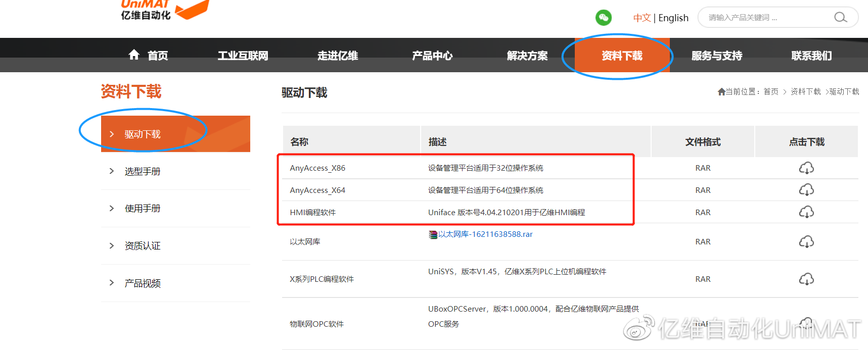Download AnyAccess_X64 via its cloud icon
This screenshot has height=350, width=868.
click(806, 190)
